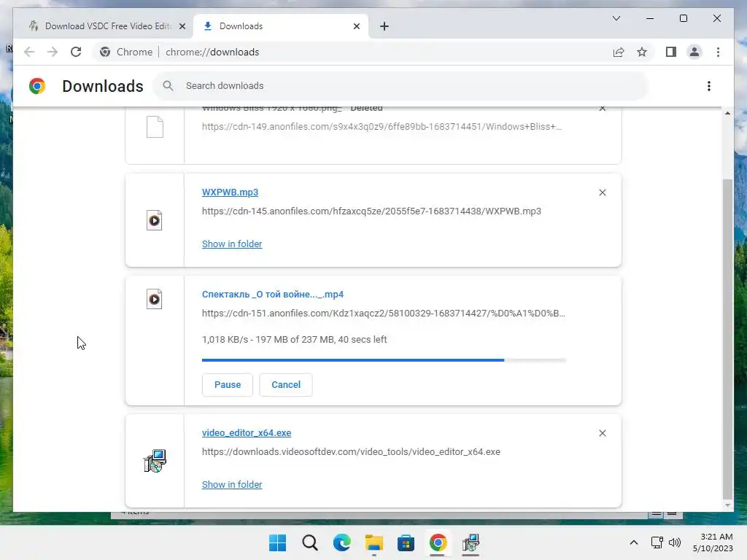Open a new browser tab

tap(384, 26)
